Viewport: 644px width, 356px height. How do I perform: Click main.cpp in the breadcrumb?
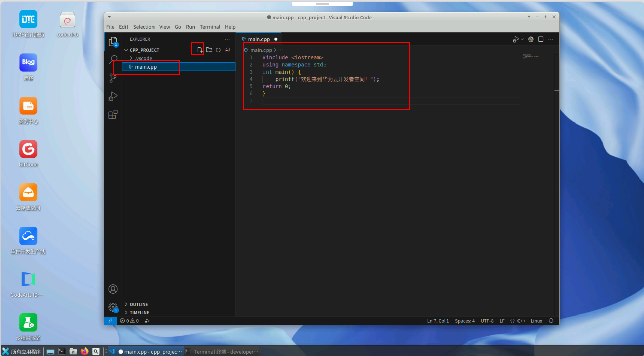tap(261, 50)
